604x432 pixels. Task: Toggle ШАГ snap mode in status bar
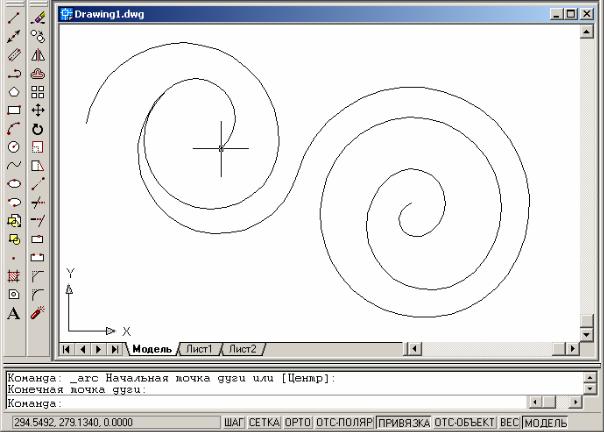point(234,422)
